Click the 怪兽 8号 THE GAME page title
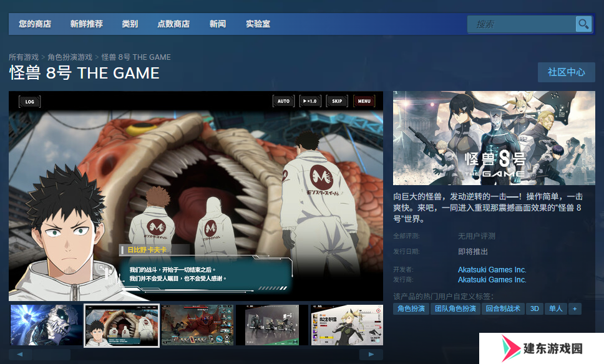 pyautogui.click(x=84, y=73)
